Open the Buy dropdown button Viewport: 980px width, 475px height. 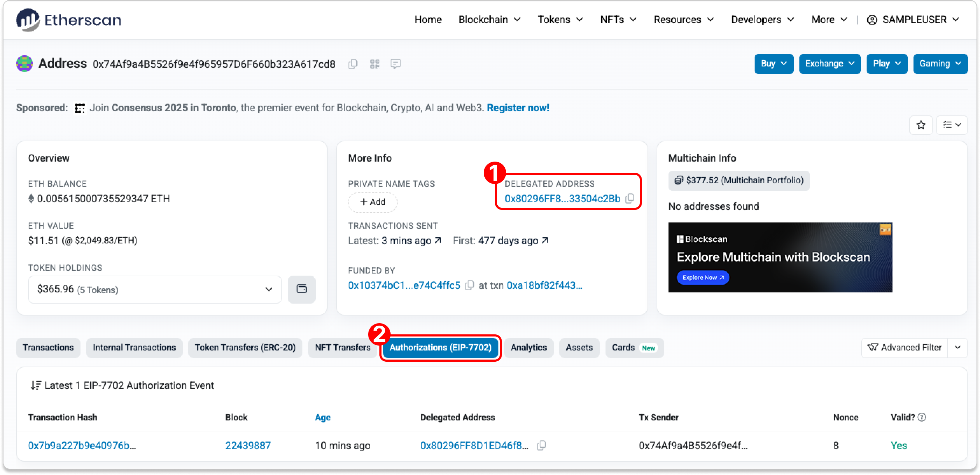(x=773, y=64)
